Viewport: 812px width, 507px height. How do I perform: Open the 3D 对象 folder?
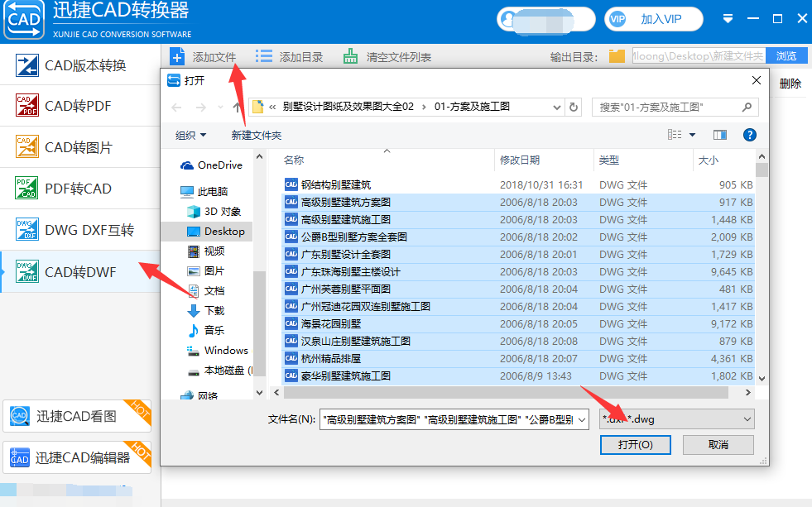(x=214, y=212)
